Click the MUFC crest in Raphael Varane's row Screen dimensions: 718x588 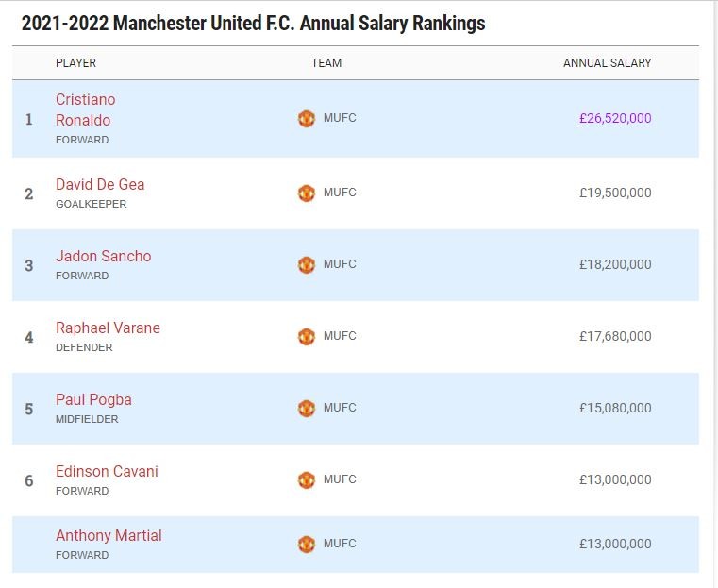306,336
